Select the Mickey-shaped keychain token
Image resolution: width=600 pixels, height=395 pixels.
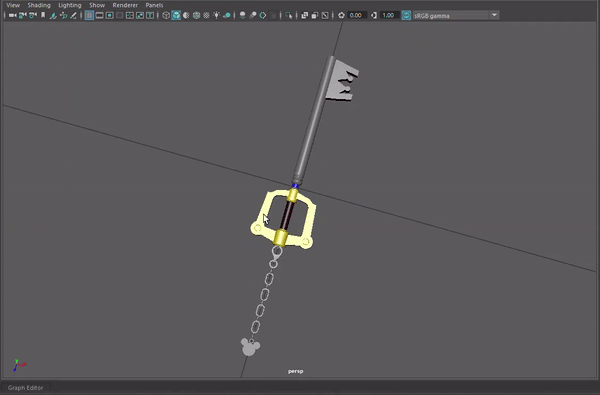click(249, 347)
